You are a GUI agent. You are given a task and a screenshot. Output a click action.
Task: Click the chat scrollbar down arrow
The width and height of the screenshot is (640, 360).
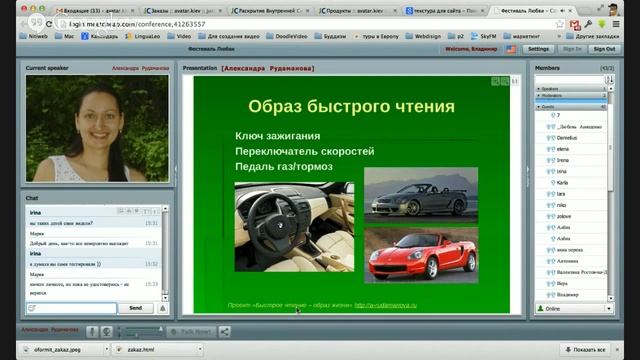pos(165,298)
